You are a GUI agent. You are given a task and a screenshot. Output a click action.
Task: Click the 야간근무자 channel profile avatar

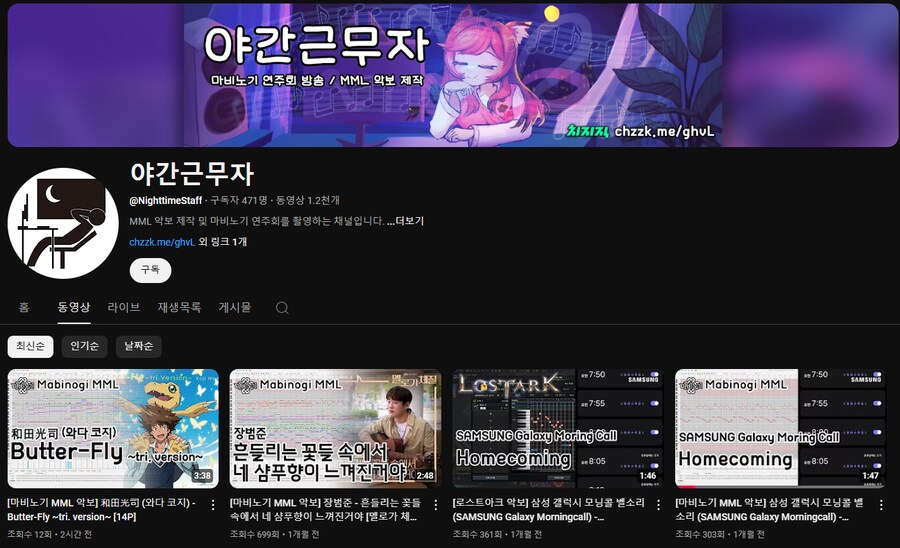click(63, 223)
